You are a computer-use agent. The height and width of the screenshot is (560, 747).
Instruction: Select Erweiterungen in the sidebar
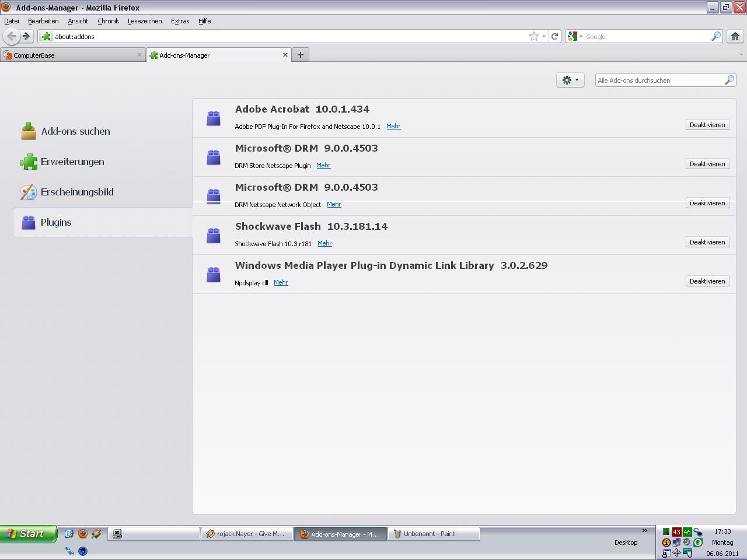pyautogui.click(x=103, y=162)
